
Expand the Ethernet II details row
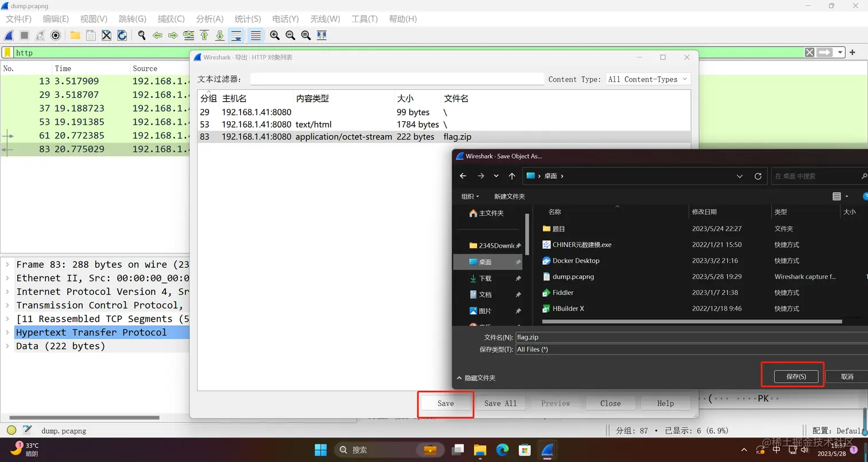(x=7, y=278)
